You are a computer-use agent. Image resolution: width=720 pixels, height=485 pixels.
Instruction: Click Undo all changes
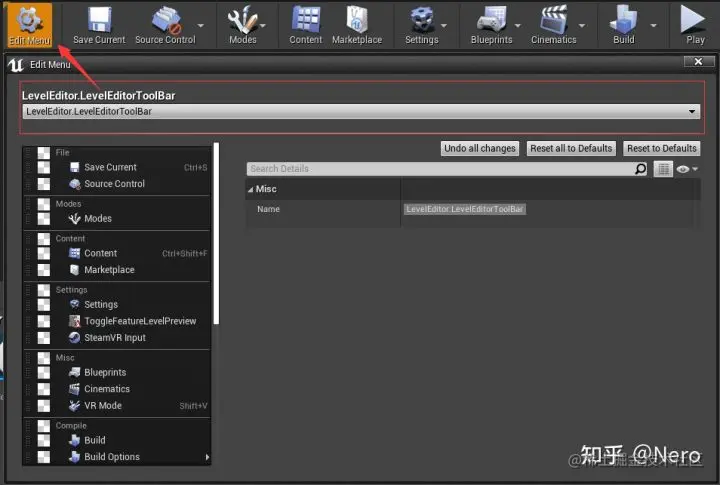tap(480, 148)
